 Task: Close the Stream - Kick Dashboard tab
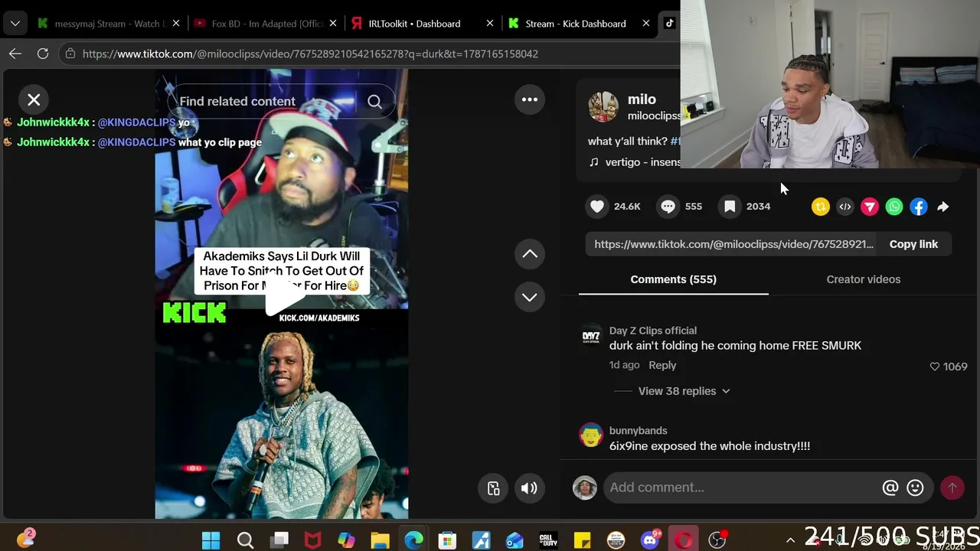tap(646, 24)
